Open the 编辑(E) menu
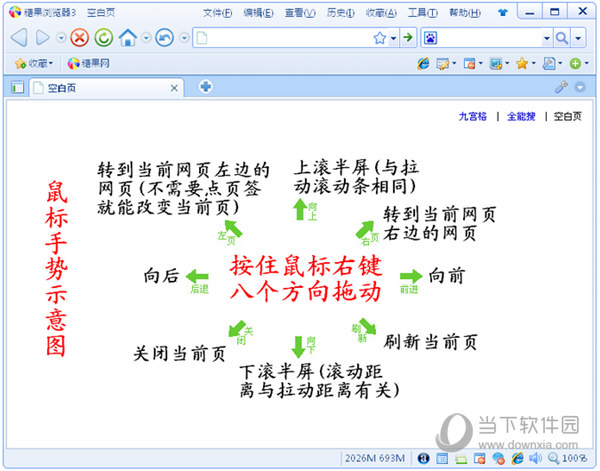This screenshot has height=471, width=600. pos(258,13)
